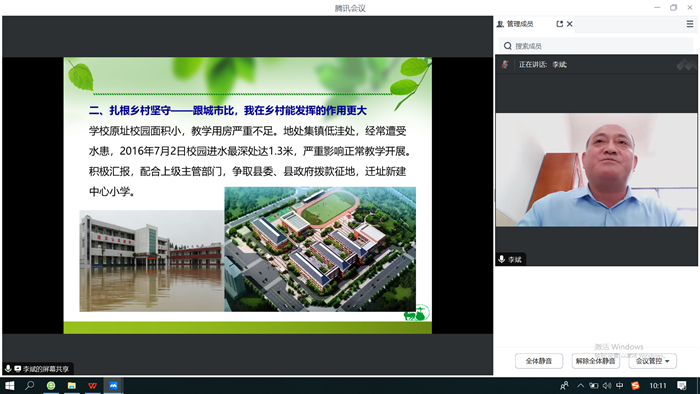
Task: Click the People icon in the system tray
Action: [x=564, y=386]
